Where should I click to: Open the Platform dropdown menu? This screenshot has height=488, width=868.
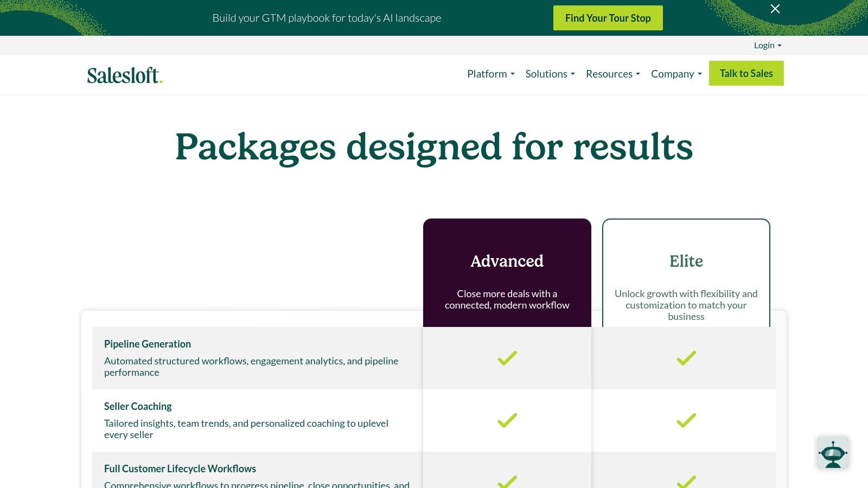click(490, 74)
